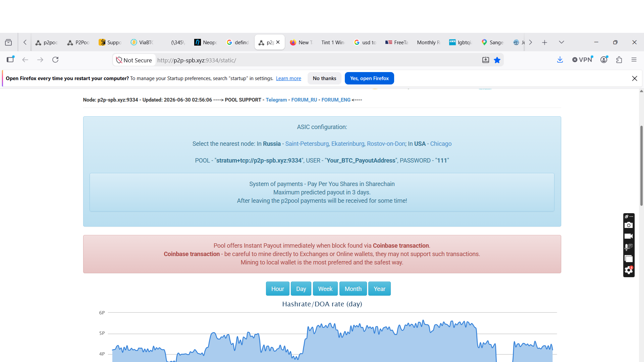Go back to the previous page
This screenshot has height=362, width=644.
click(x=25, y=60)
